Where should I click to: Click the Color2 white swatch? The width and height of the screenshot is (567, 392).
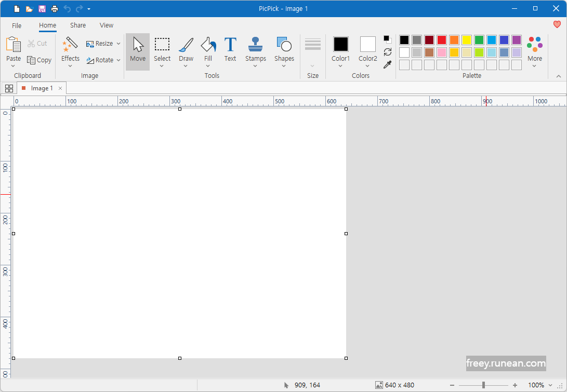click(x=368, y=44)
